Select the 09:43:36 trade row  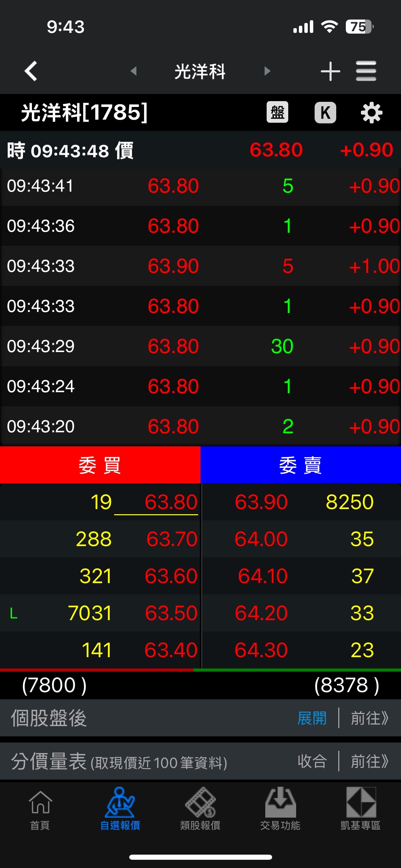[x=200, y=226]
